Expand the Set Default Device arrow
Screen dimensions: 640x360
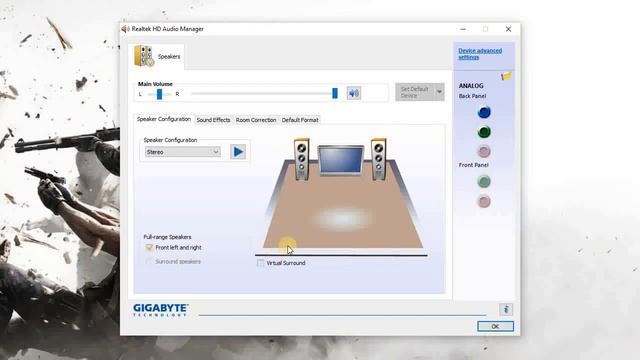tap(439, 92)
